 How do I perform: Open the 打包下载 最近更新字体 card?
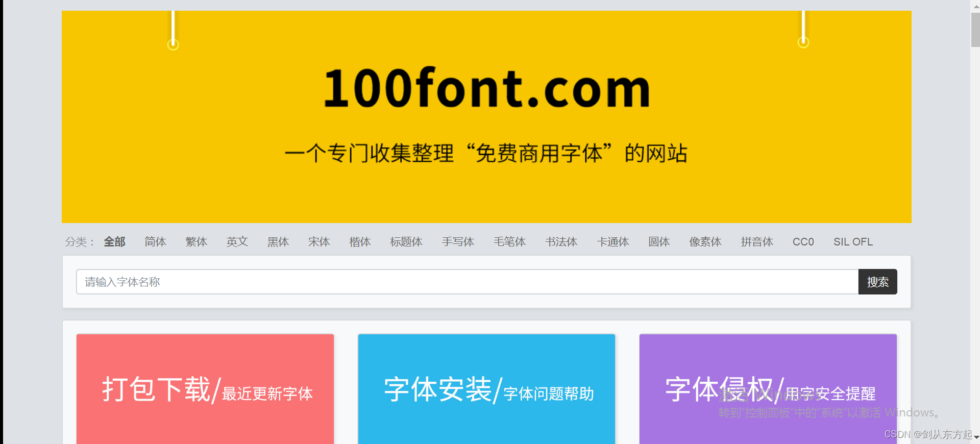pos(205,389)
